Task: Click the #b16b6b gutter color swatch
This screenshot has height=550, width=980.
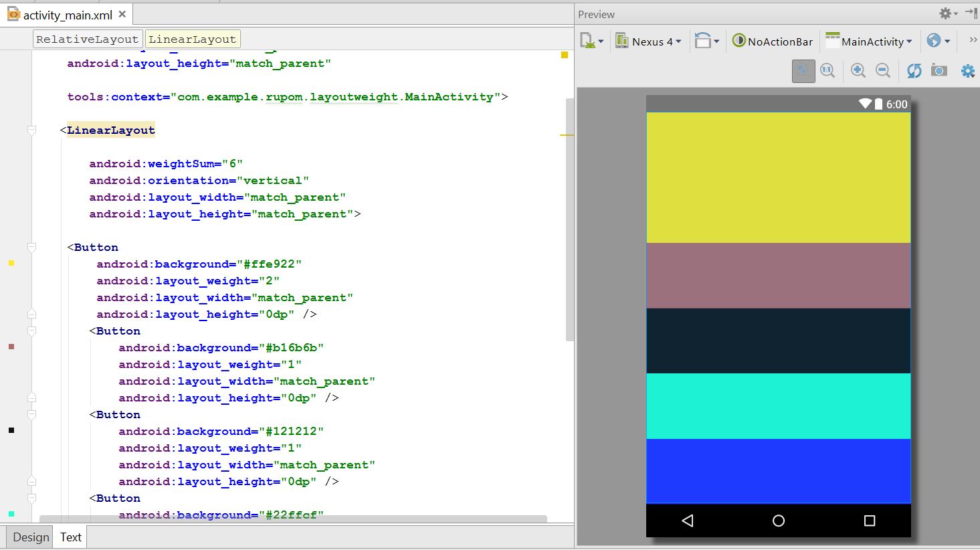Action: click(11, 347)
